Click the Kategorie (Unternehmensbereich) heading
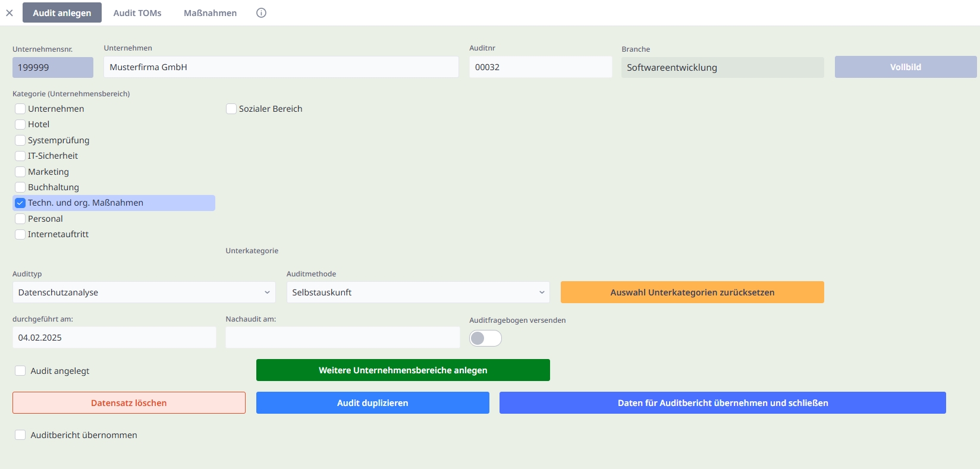Screen dimensions: 980x469 [x=71, y=94]
